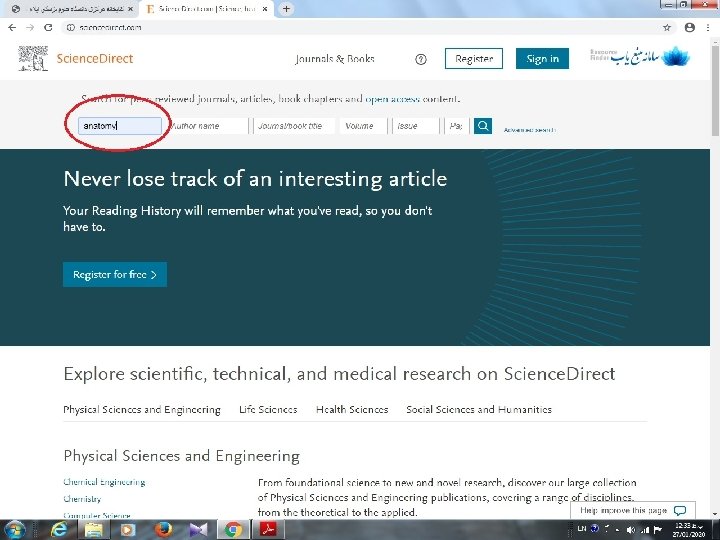Open the Health Sciences tab
The height and width of the screenshot is (540, 720).
click(352, 410)
